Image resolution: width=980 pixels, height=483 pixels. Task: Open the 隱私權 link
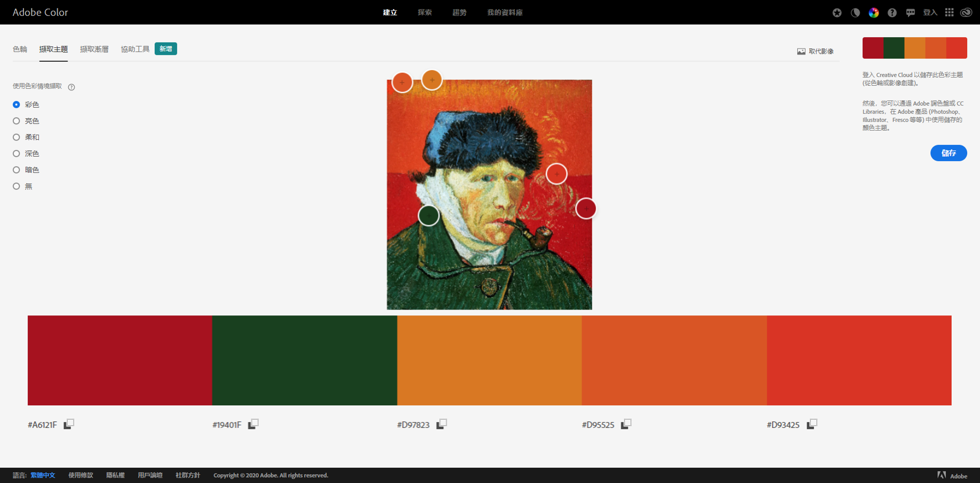coord(116,475)
